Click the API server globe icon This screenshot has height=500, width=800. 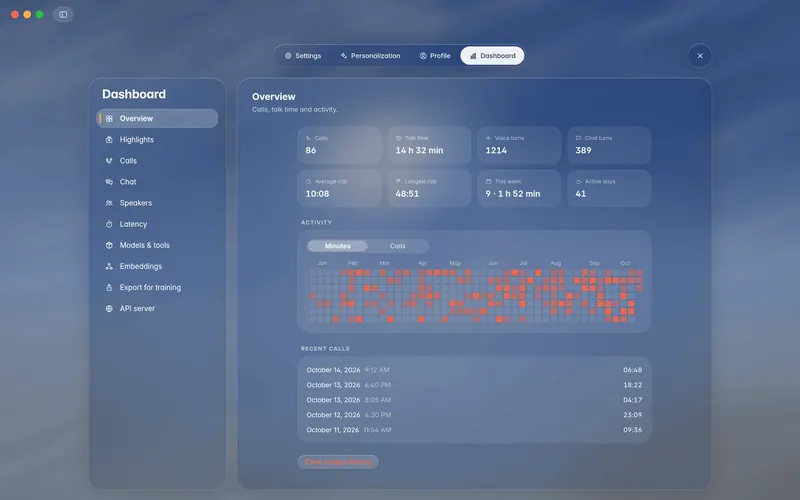(x=109, y=309)
